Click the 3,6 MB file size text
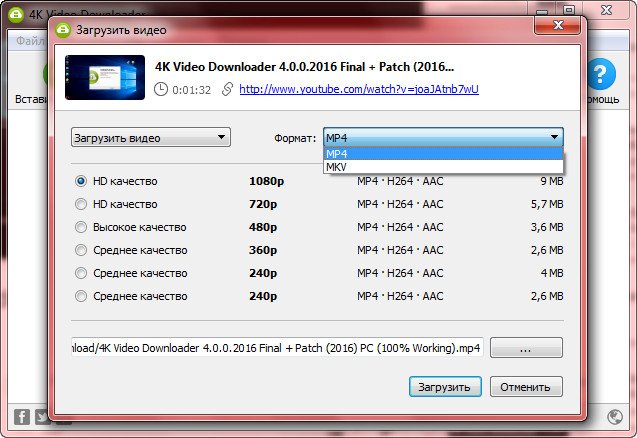This screenshot has width=637, height=438. tap(547, 227)
